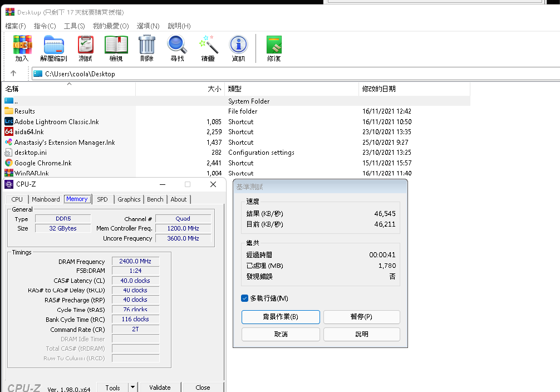Click the Find (尋找) magnifier icon
This screenshot has width=560, height=392.
[x=177, y=45]
